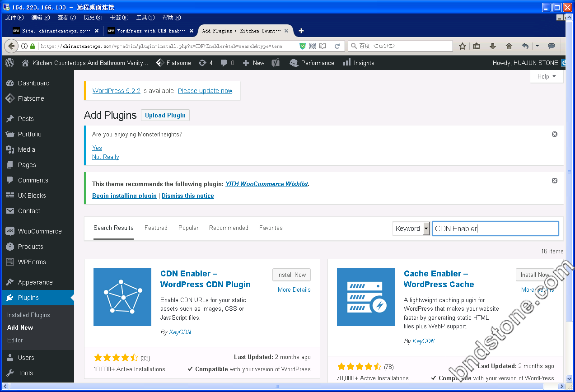Switch to the Favorites tab
The width and height of the screenshot is (575, 392).
coord(271,228)
